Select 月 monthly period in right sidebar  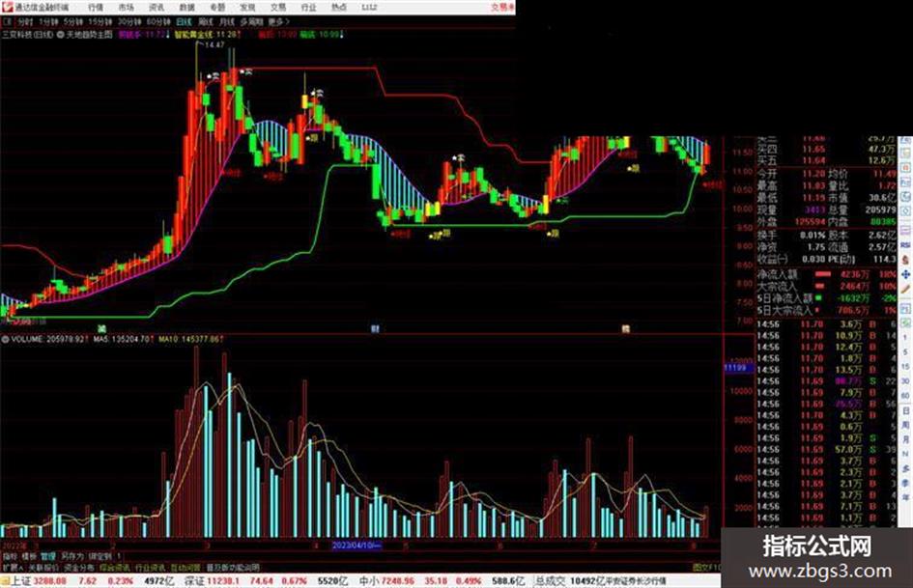point(905,439)
